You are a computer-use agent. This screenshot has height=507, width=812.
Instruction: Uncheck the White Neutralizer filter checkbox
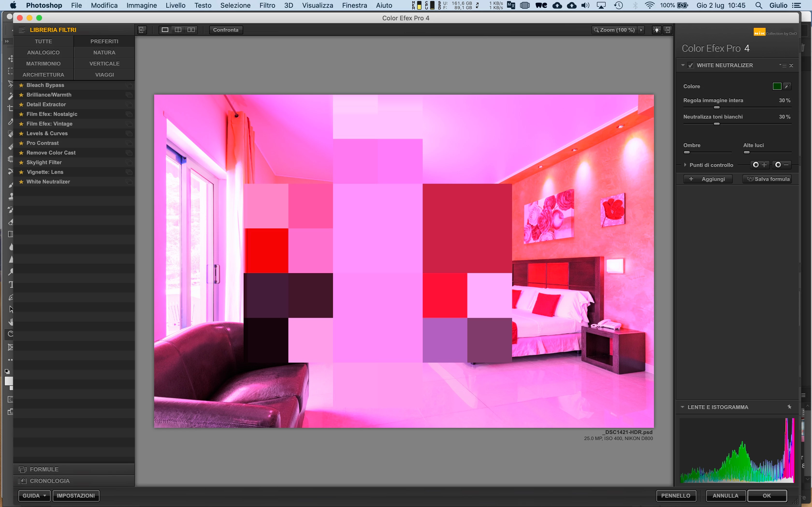click(690, 65)
